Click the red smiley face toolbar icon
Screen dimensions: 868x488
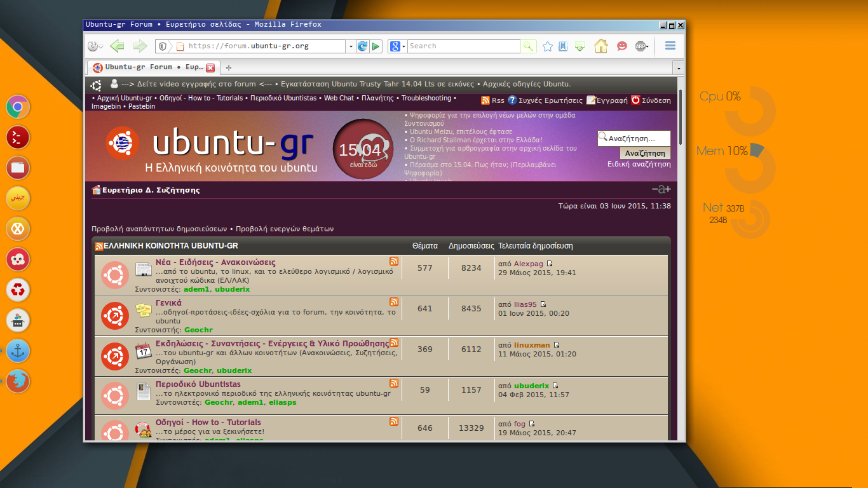coord(622,46)
